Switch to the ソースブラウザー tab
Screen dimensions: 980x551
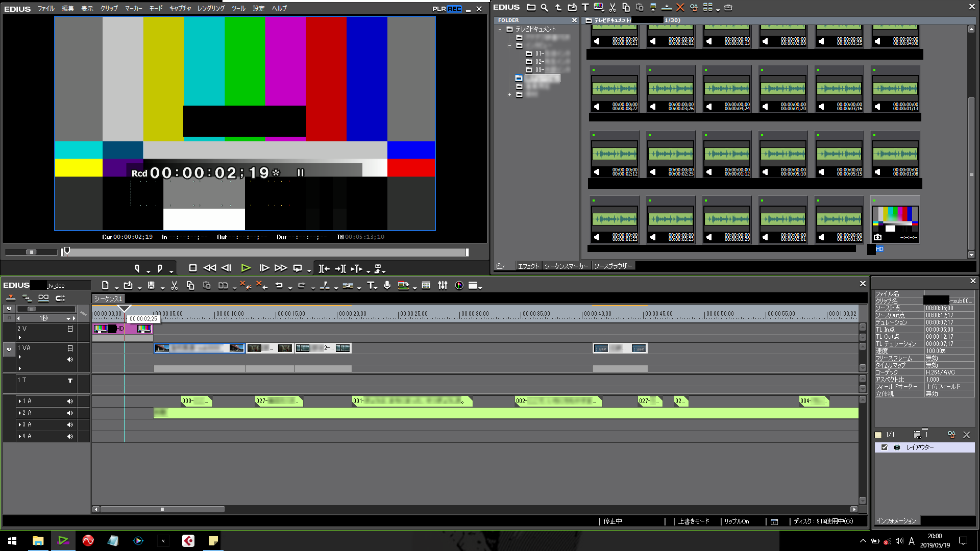[613, 266]
